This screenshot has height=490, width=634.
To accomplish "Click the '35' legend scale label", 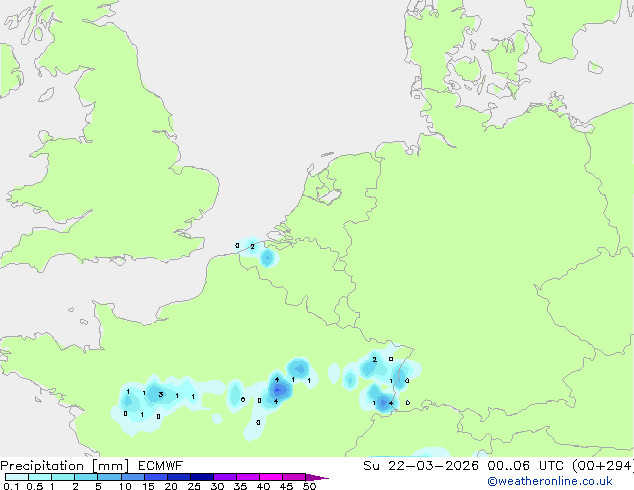I will (x=240, y=486).
